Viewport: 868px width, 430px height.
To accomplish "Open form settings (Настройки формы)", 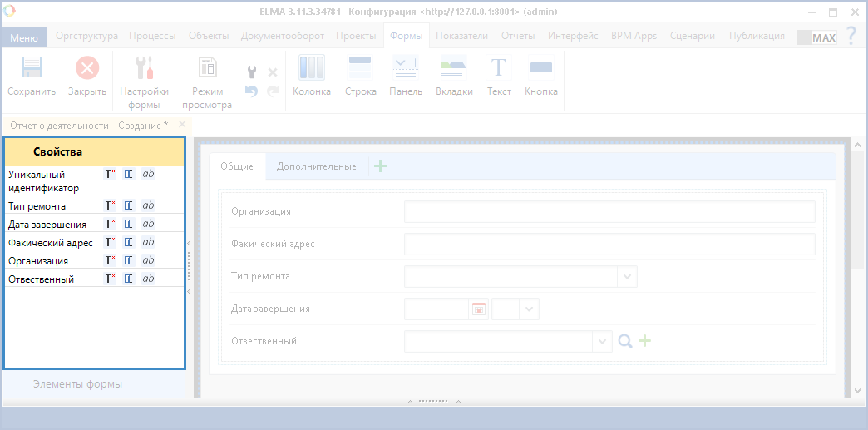I will tap(144, 68).
